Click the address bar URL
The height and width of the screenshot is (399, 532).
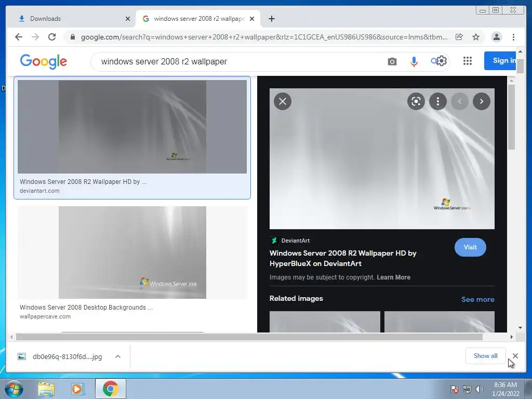pos(264,37)
